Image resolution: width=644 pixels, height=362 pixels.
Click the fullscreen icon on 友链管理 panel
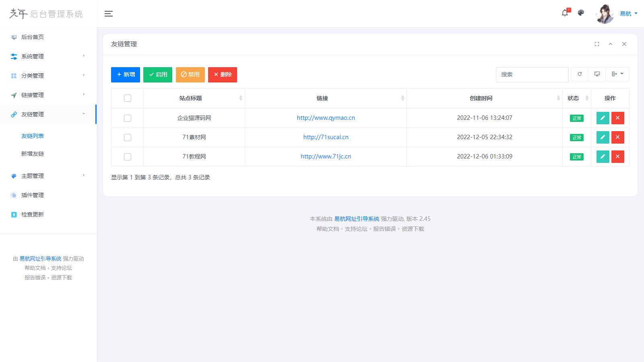(x=597, y=44)
